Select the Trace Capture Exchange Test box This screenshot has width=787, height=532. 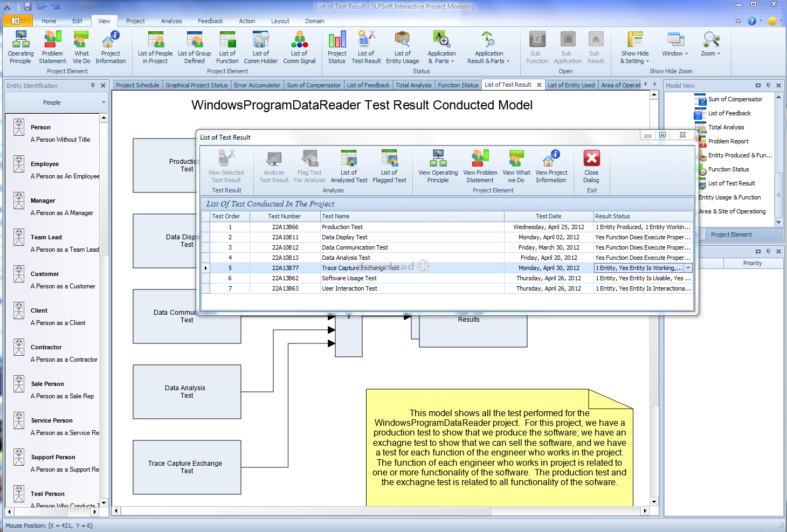click(x=187, y=467)
